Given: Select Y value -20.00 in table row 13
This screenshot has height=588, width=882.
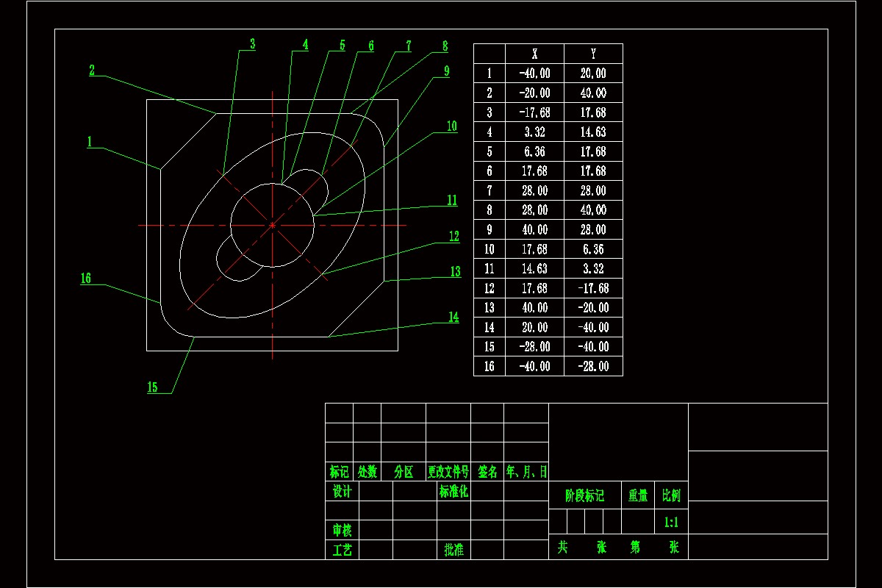Looking at the screenshot, I should pyautogui.click(x=593, y=308).
